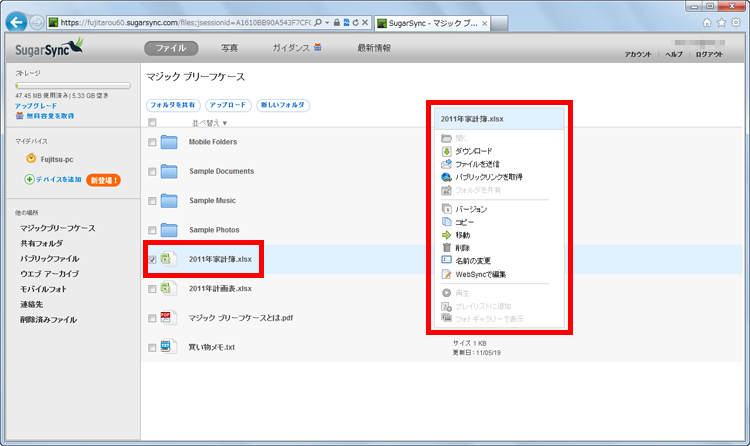The image size is (750, 446).
Task: Select WebSyncで編集 in the file menu
Action: click(x=481, y=274)
